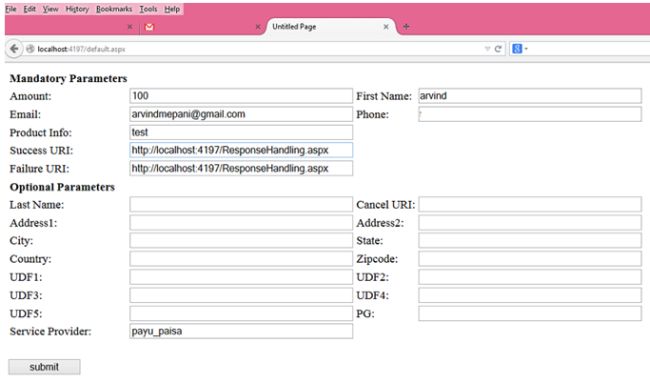650x383 pixels.
Task: Focus the First Name input field
Action: (530, 96)
